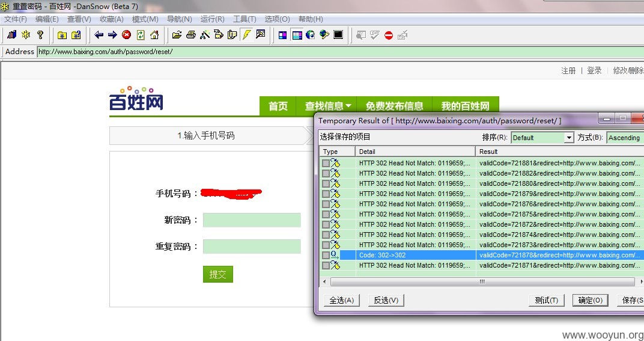Viewport: 644px width, 341px height.
Task: Tick the checkbox for validCode=721882 row
Action: coord(326,174)
